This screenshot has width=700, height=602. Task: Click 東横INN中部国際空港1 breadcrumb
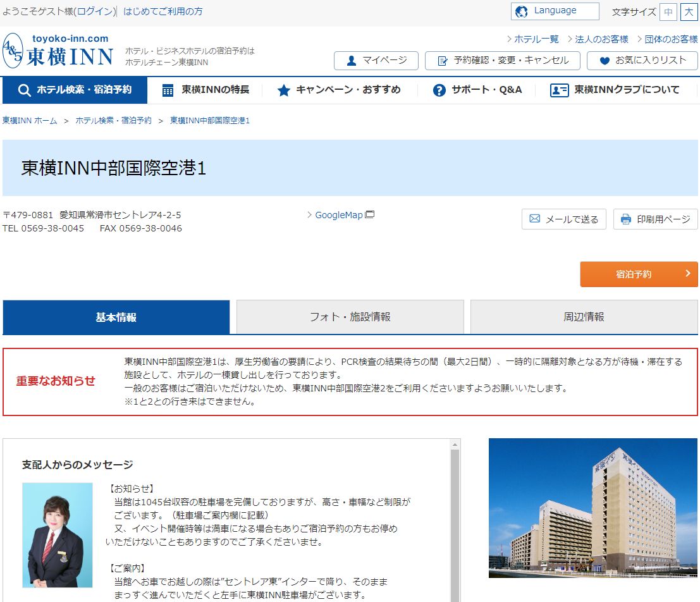click(x=209, y=121)
